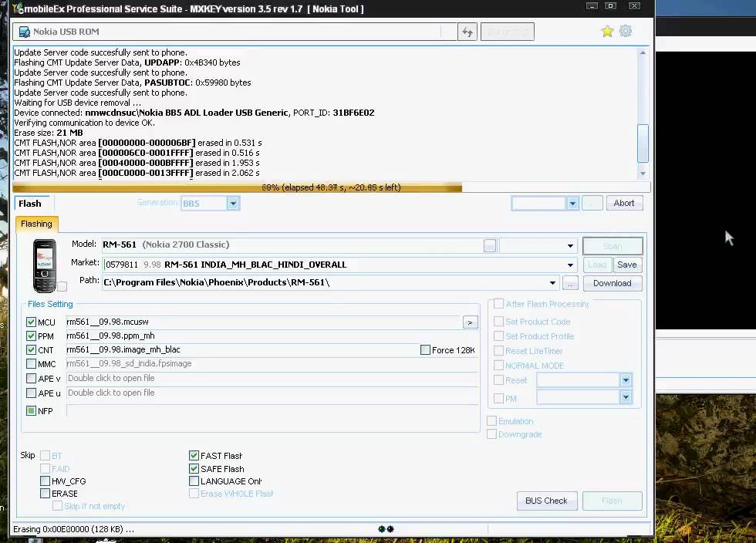Click the Save button
The image size is (756, 543).
[626, 265]
